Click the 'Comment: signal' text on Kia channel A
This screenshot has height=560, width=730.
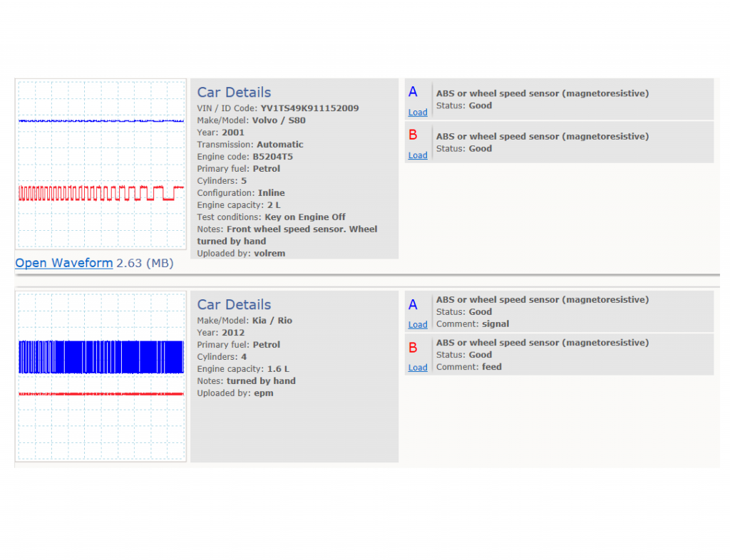tap(473, 324)
